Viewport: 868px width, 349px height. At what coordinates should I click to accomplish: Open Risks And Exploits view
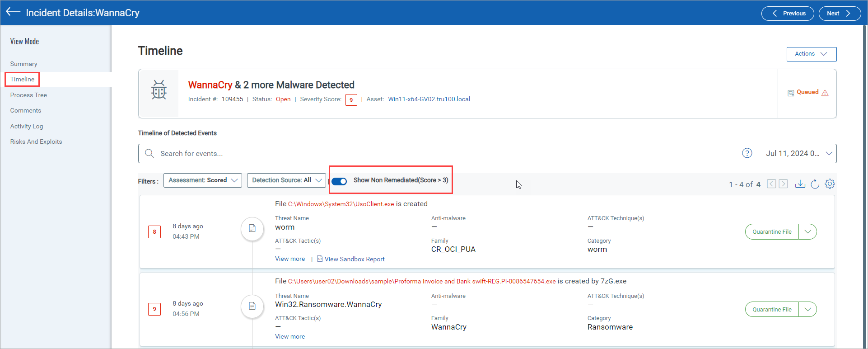pyautogui.click(x=36, y=141)
